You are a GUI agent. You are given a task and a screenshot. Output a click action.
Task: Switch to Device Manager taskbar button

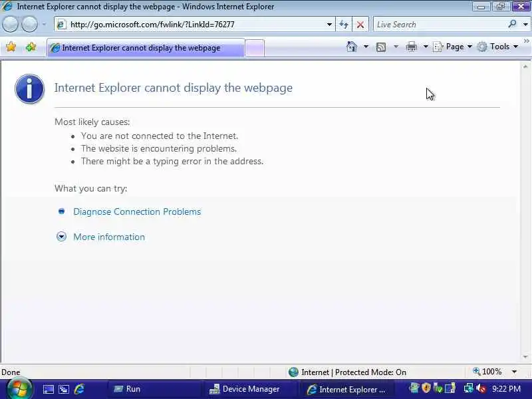[251, 389]
